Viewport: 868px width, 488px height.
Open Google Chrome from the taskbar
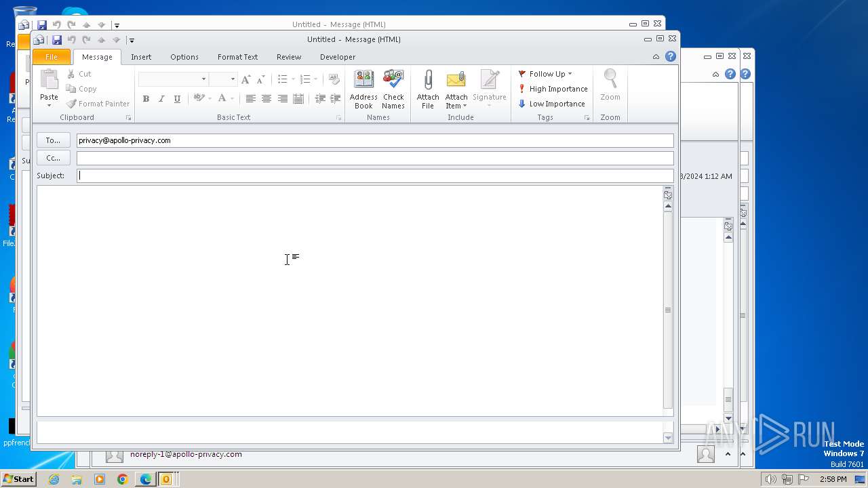click(123, 479)
